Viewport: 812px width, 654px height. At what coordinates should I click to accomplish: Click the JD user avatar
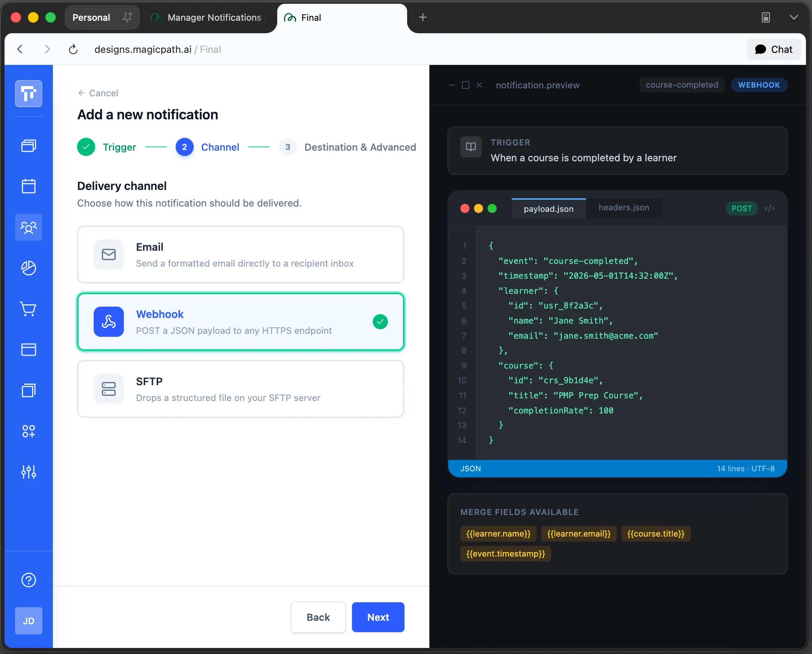[29, 621]
